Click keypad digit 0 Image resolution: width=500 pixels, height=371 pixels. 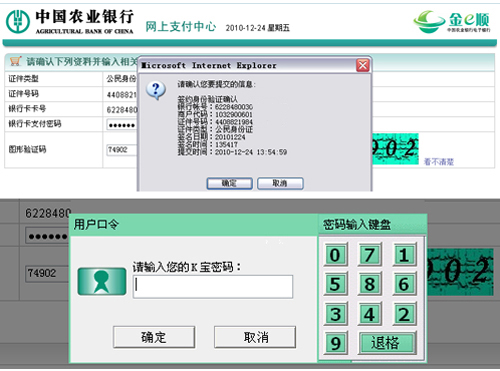[x=335, y=255]
